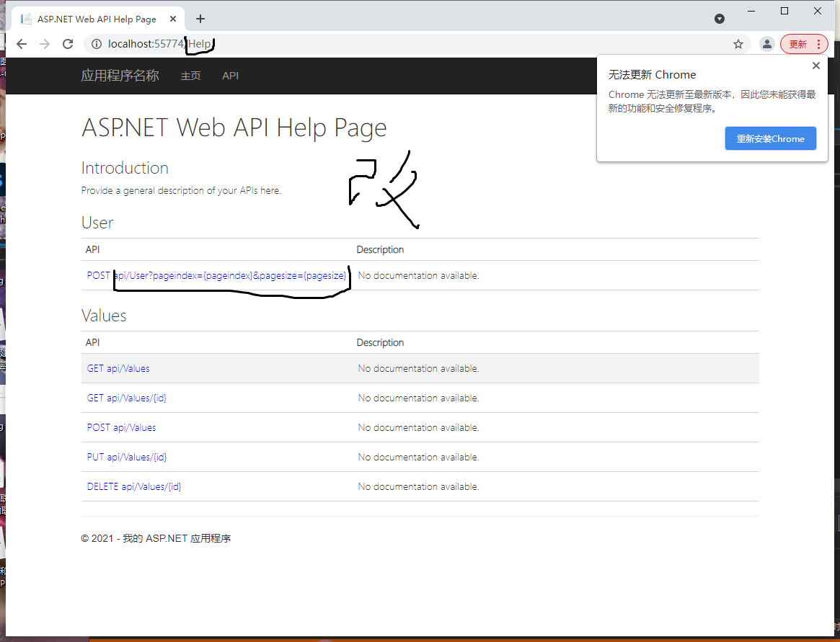Click the 重新安装Chrome button
Image resolution: width=840 pixels, height=642 pixels.
(770, 138)
